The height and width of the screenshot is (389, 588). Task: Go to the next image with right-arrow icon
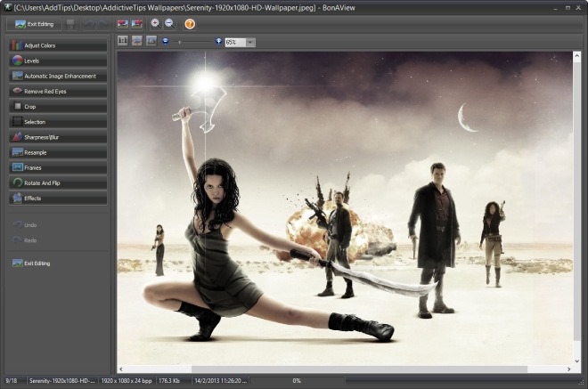point(137,24)
